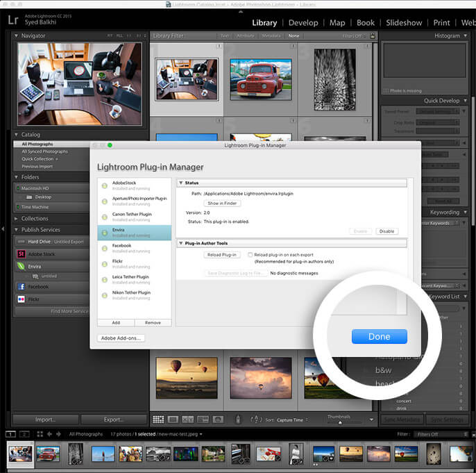Click the second window display button 2

click(24, 434)
